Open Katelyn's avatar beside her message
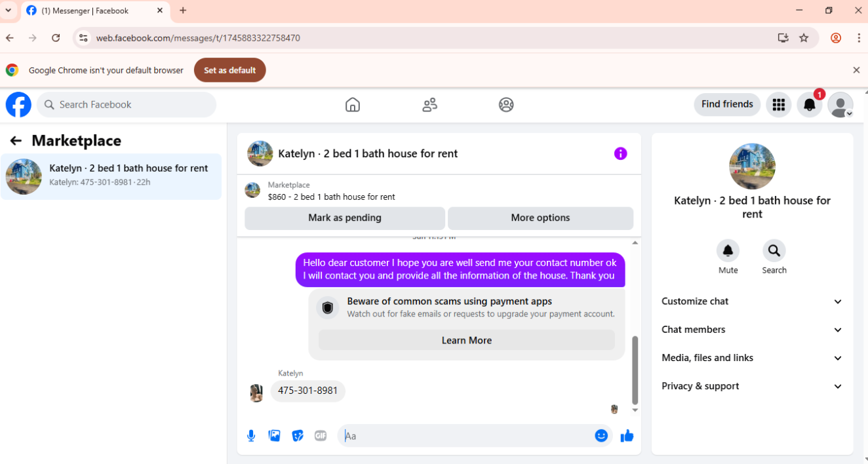This screenshot has height=464, width=868. tap(256, 393)
